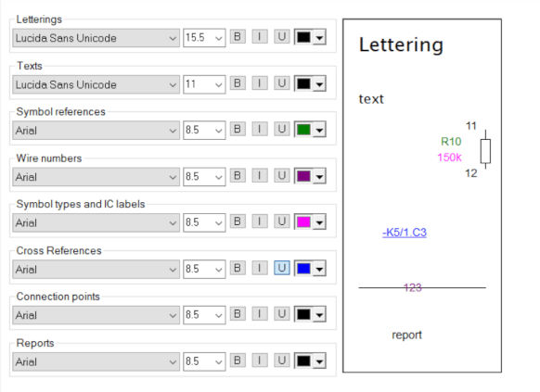Click the word report in preview
The height and width of the screenshot is (392, 540).
pyautogui.click(x=406, y=335)
